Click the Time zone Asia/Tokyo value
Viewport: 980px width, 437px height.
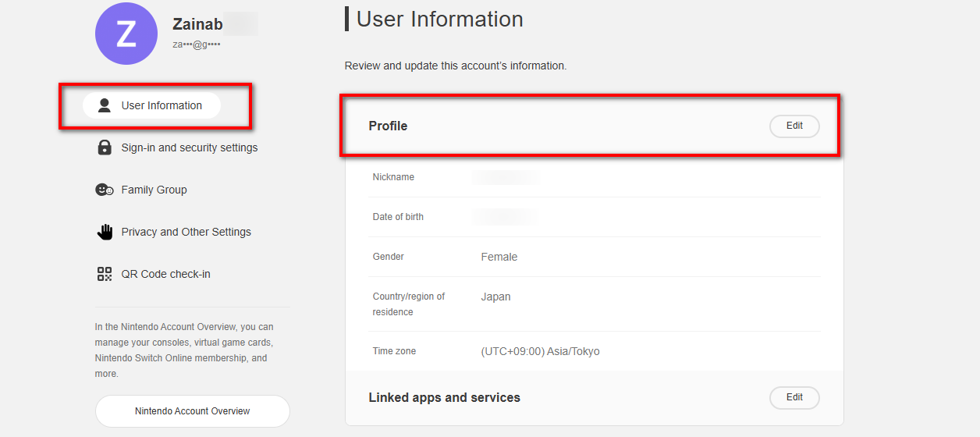pyautogui.click(x=541, y=351)
